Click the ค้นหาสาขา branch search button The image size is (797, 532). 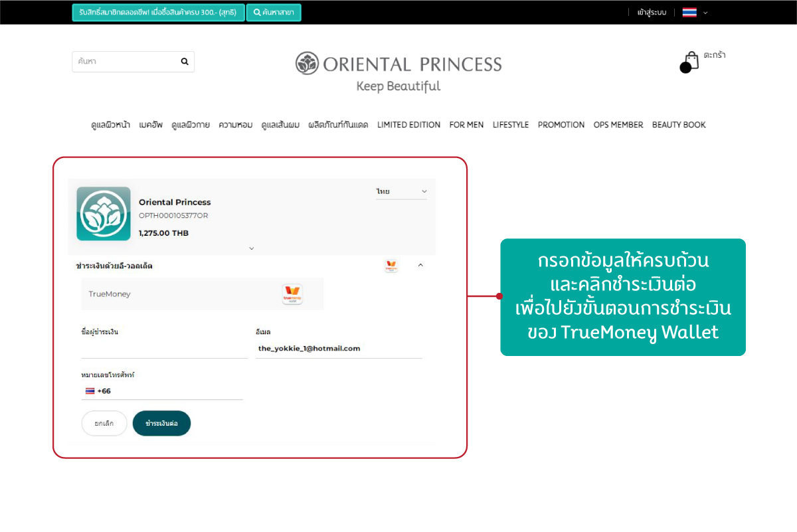click(x=274, y=12)
